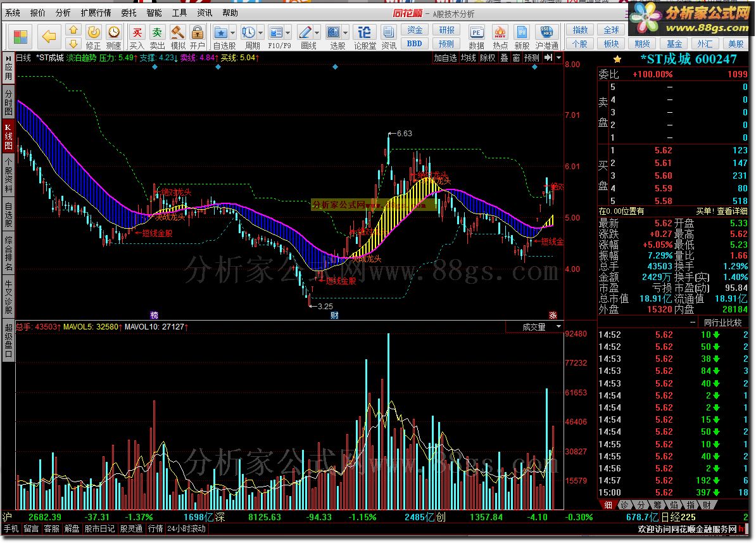The width and height of the screenshot is (756, 543).
Task: Expand the 画线 drawing dropdown arrow
Action: [x=317, y=33]
